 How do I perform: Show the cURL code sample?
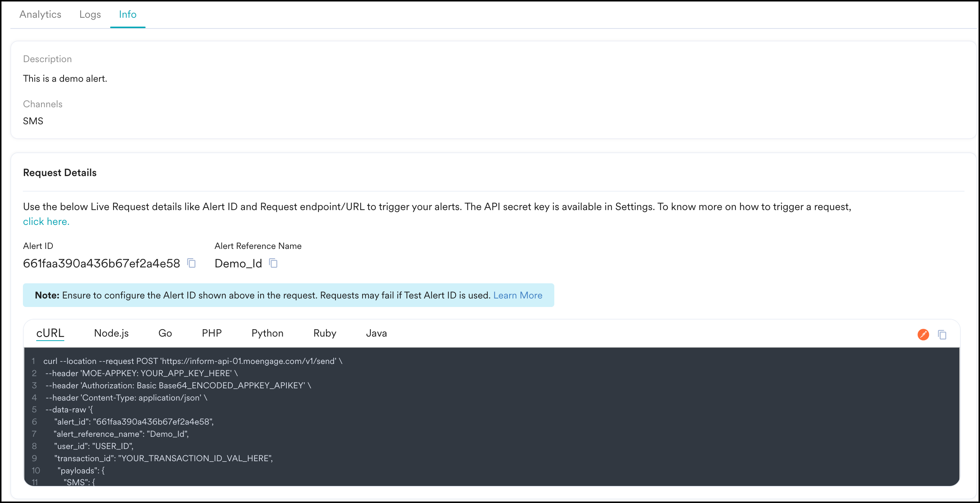point(50,333)
